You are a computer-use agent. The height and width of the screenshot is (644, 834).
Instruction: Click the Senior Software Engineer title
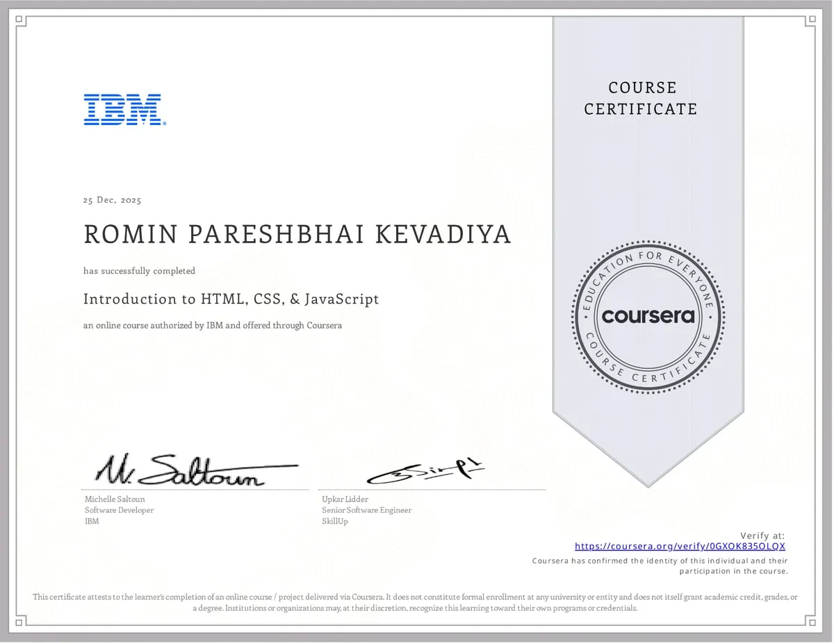pyautogui.click(x=367, y=510)
